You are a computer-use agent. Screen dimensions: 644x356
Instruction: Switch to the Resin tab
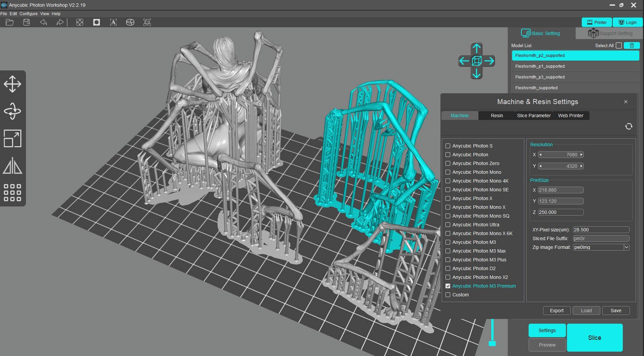497,116
